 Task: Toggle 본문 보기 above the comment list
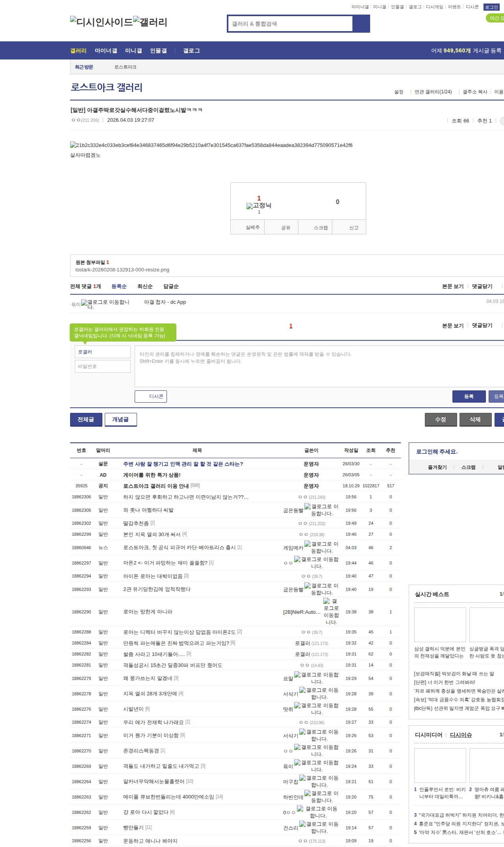coord(452,286)
